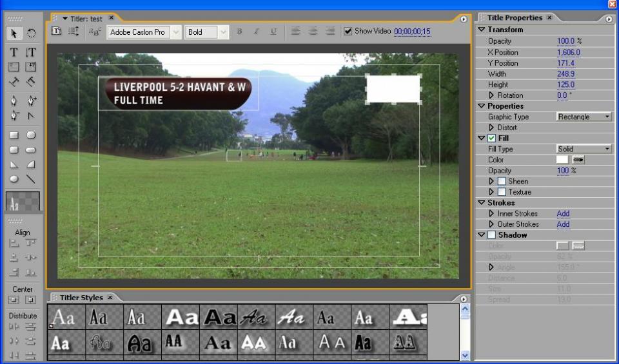Uncheck the Show Video checkbox
Image resolution: width=619 pixels, height=364 pixels.
click(x=348, y=31)
